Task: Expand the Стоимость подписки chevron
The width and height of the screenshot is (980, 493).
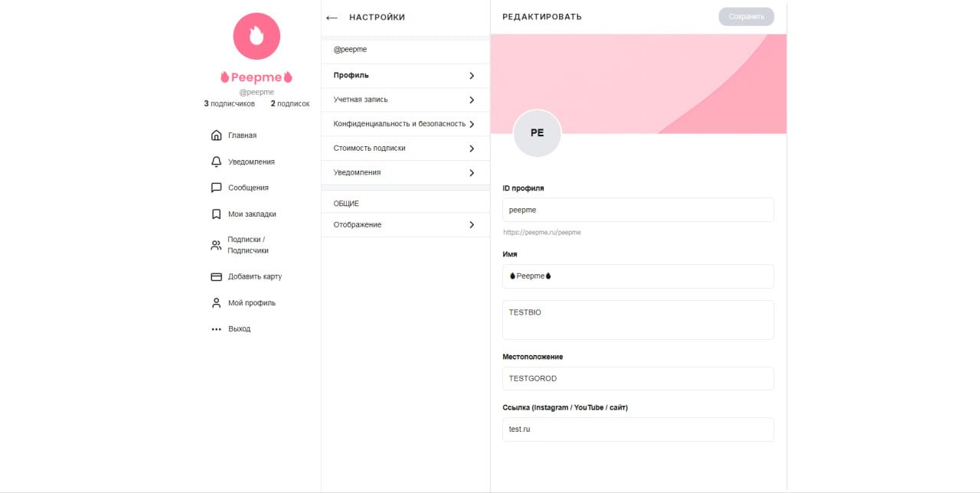Action: [x=472, y=149]
